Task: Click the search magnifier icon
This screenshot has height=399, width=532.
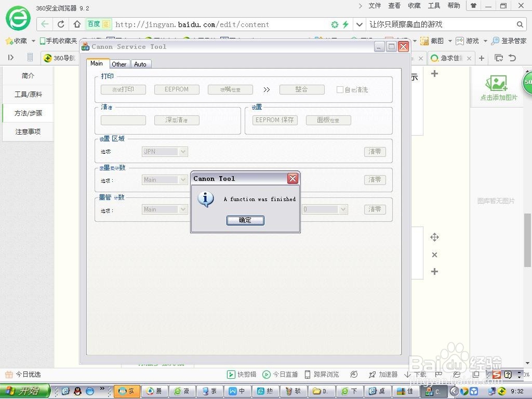Action: (x=520, y=24)
